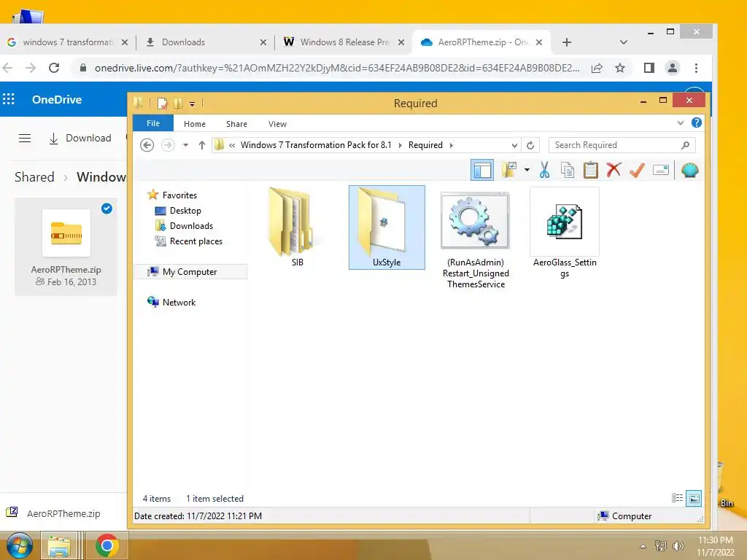Image resolution: width=747 pixels, height=560 pixels.
Task: Toggle AeroRPTheme.zip selection checkmark
Action: [x=107, y=209]
